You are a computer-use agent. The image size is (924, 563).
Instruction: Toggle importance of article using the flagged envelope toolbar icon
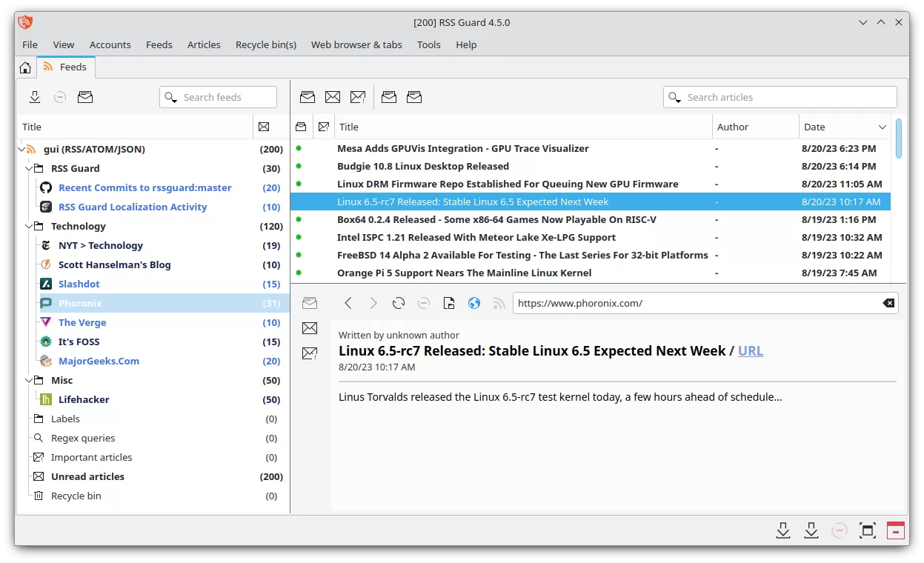(358, 97)
